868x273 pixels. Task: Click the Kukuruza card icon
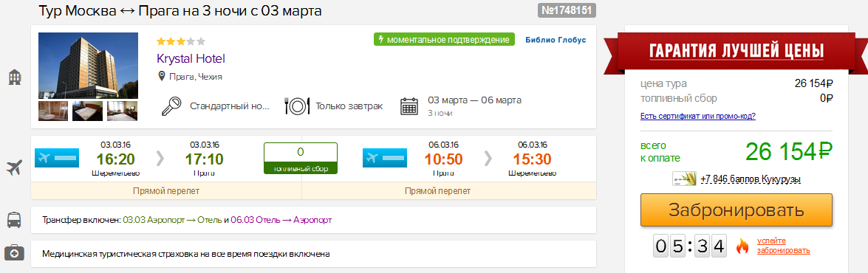683,179
